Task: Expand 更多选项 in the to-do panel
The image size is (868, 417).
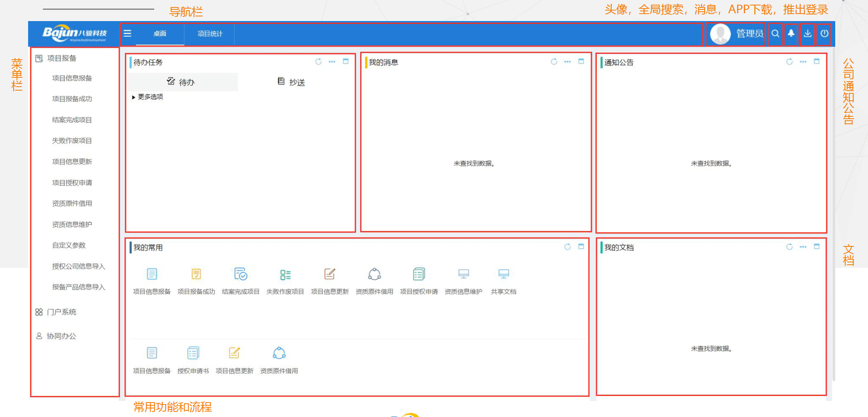Action: (x=148, y=97)
